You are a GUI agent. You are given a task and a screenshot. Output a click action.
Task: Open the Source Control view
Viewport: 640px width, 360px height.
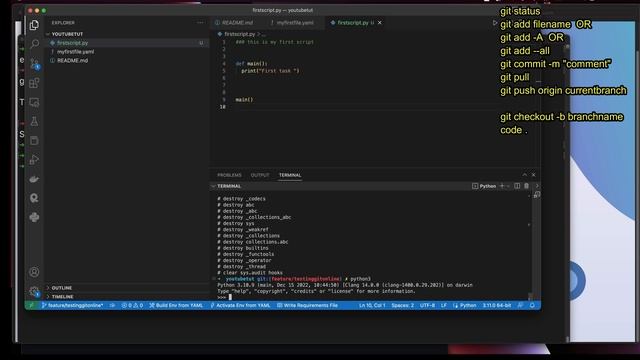(x=34, y=63)
